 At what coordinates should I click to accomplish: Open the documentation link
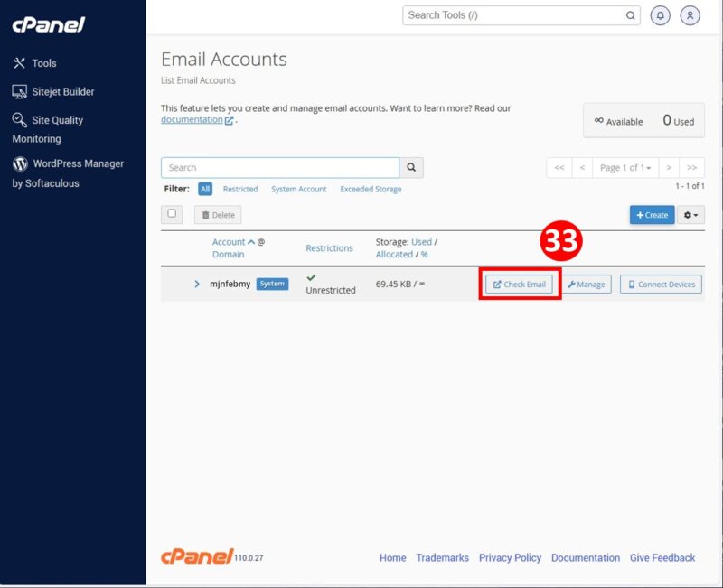pos(189,118)
